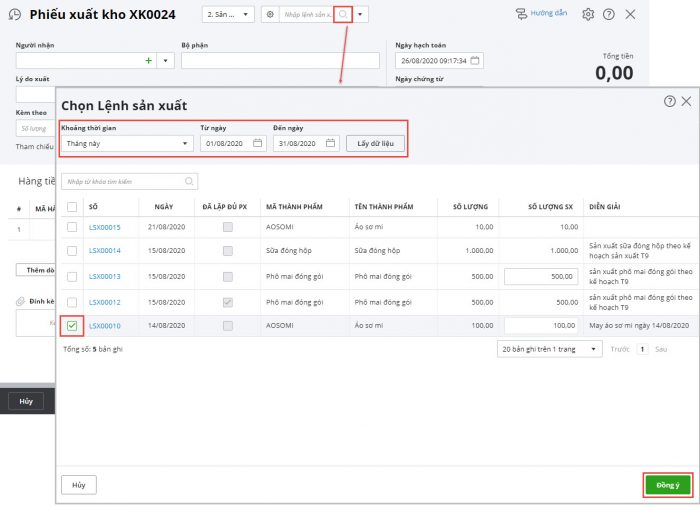This screenshot has height=507, width=700.
Task: Uncheck the checkbox for LSX00010
Action: tap(73, 325)
